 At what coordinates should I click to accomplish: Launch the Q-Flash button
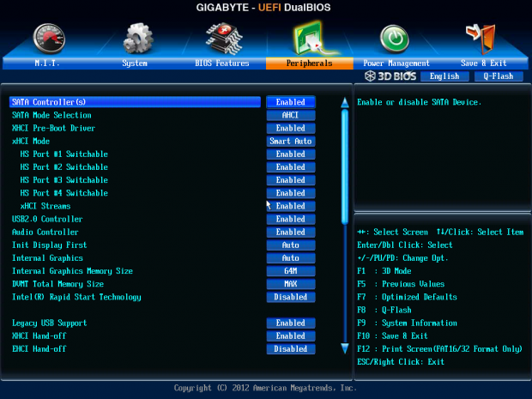(499, 76)
